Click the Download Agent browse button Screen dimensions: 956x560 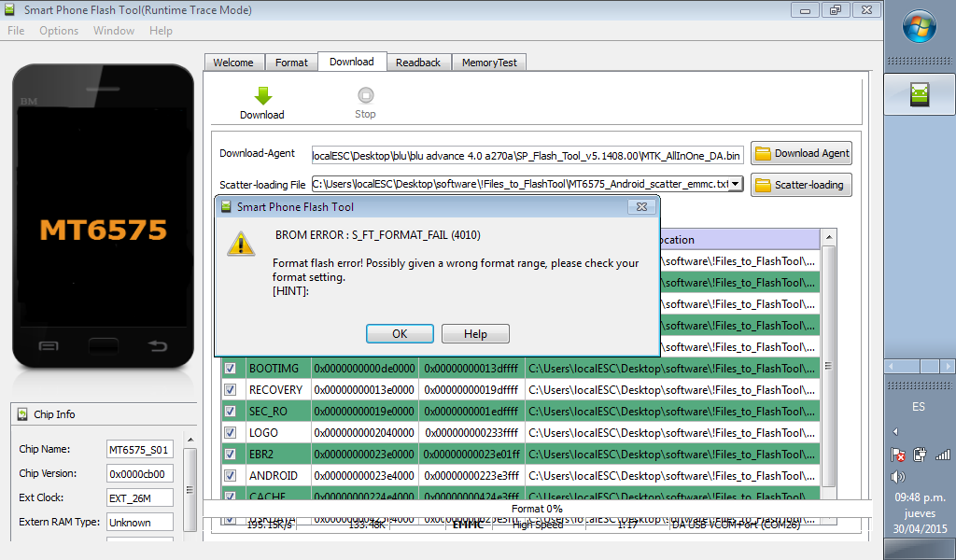[x=801, y=154]
